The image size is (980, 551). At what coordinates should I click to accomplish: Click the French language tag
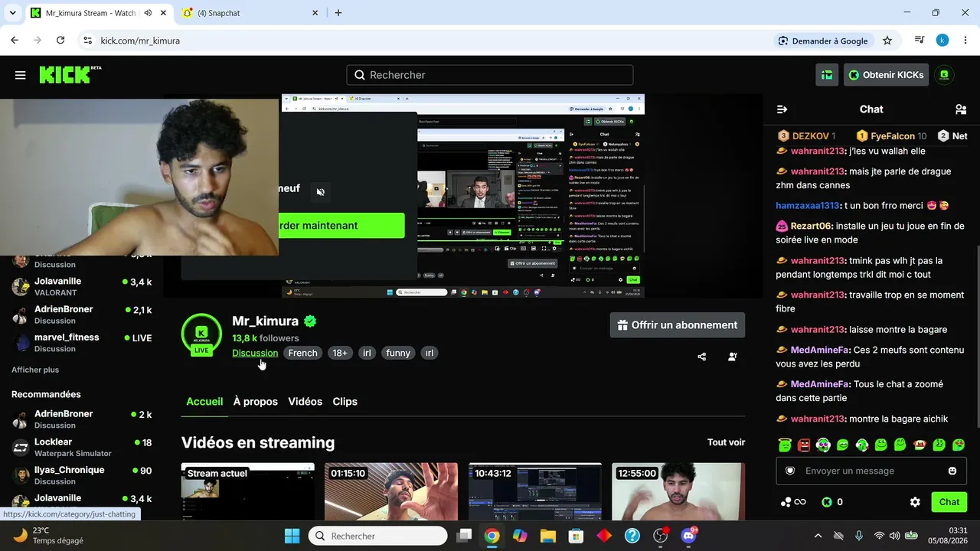302,353
